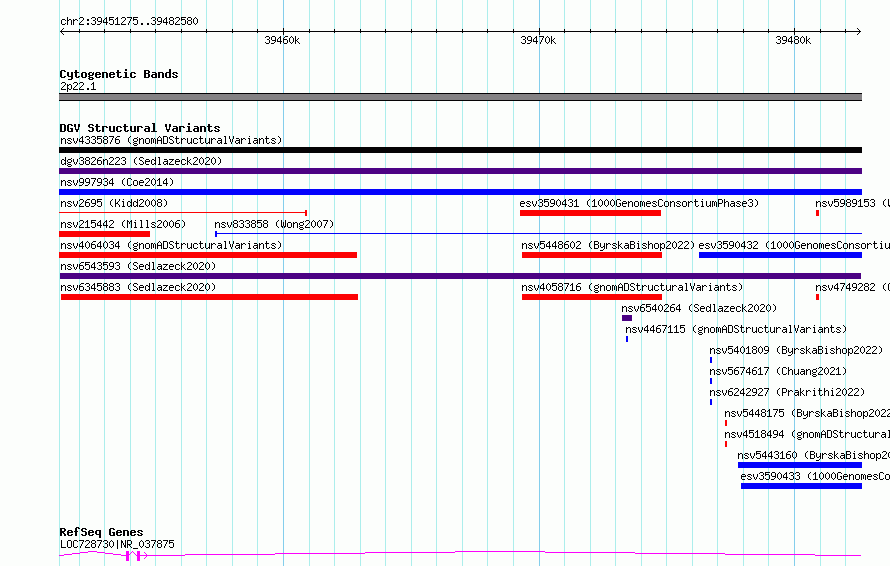Screen dimensions: 890x566
Task: Select the nsv4064034 red variant bar
Action: (x=208, y=255)
